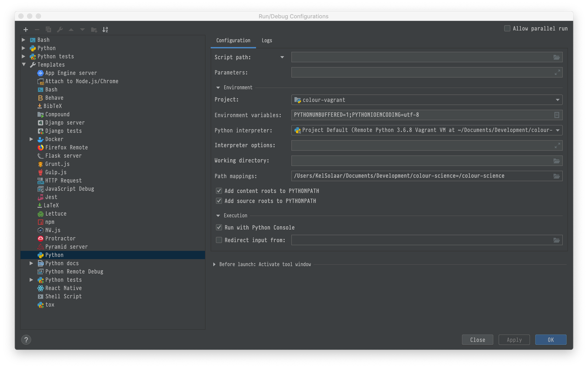
Task: Open the Python interpreter dropdown
Action: pyautogui.click(x=427, y=130)
